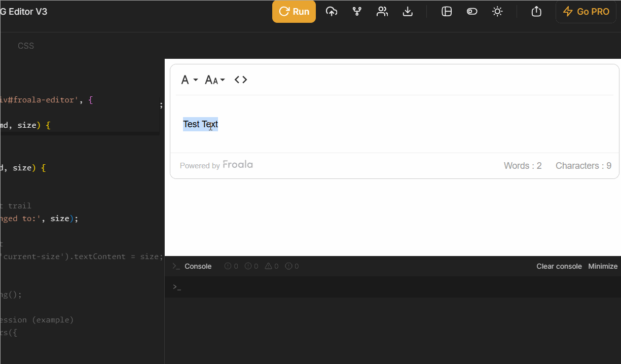Click the light mode sun toggle
621x364 pixels.
[497, 11]
